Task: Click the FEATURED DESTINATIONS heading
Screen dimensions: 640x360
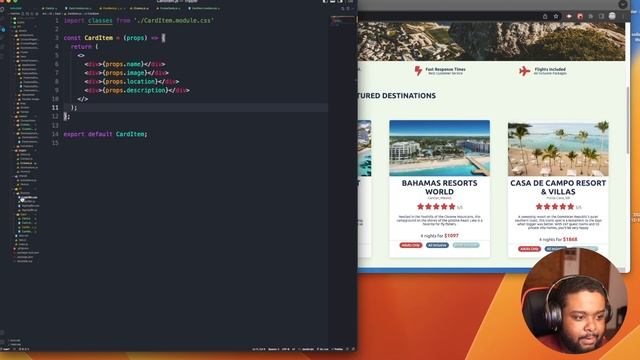Action: click(x=397, y=96)
